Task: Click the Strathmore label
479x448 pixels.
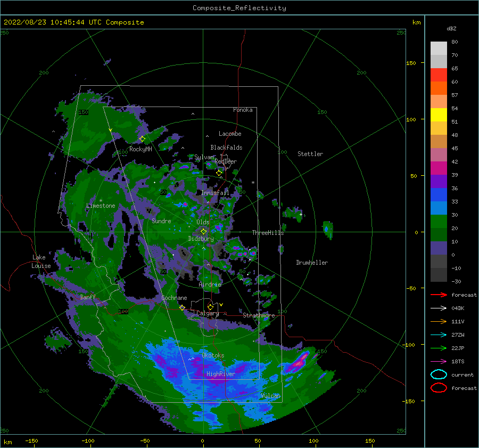Action: (x=259, y=315)
